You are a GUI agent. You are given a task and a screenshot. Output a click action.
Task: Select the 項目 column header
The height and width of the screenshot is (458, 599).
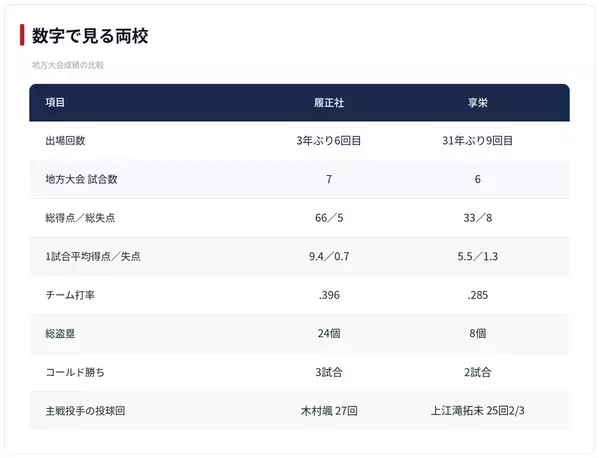[55, 102]
